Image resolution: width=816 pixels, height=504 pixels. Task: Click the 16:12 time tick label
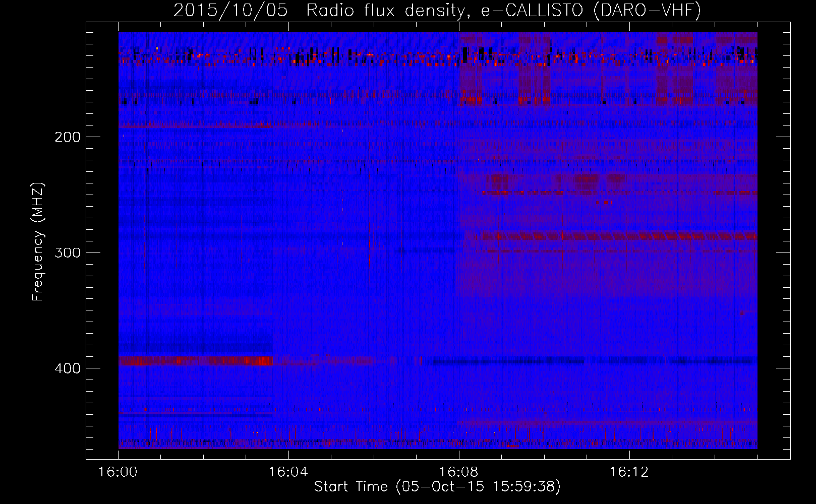[x=629, y=472]
